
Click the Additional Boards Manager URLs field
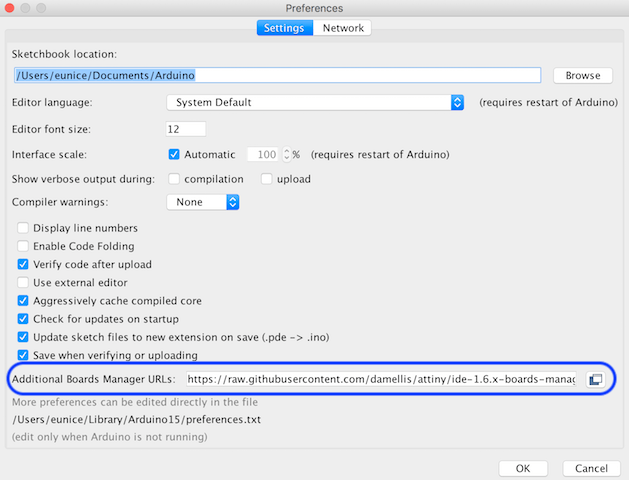point(381,379)
